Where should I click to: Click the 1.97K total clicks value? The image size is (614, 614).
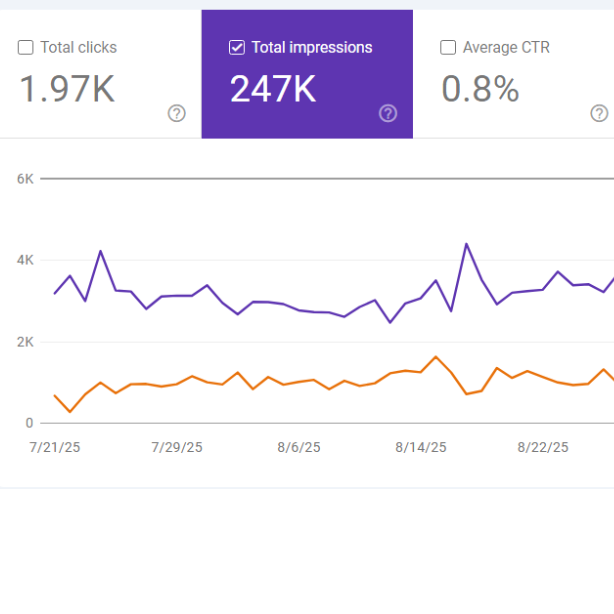click(67, 90)
